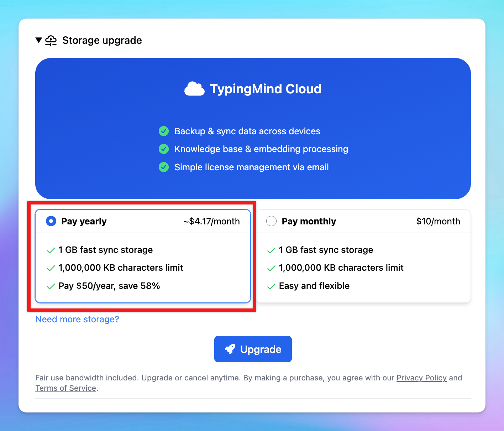Click the '~$4.17/month' yearly price
This screenshot has height=431, width=504.
pyautogui.click(x=211, y=221)
